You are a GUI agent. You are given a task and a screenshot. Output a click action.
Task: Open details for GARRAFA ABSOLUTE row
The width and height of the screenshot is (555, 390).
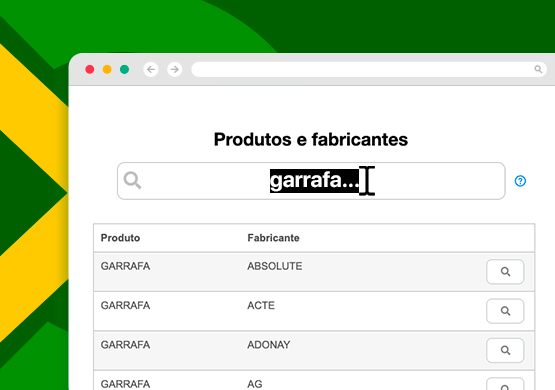(505, 272)
